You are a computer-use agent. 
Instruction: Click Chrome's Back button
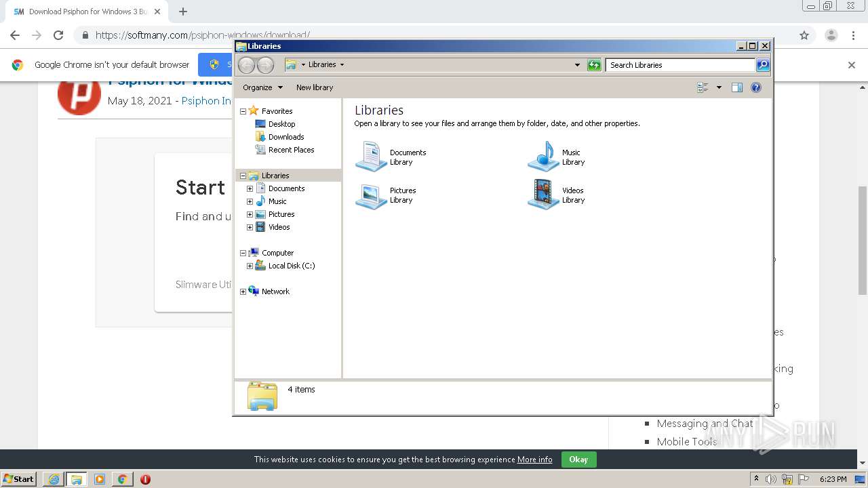coord(15,35)
